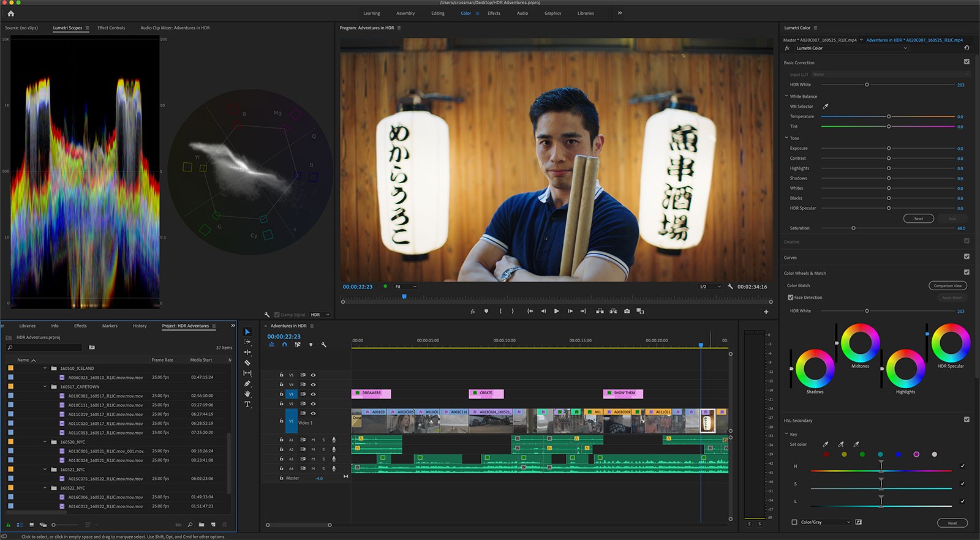
Task: Select the Pen tool
Action: pyautogui.click(x=247, y=384)
